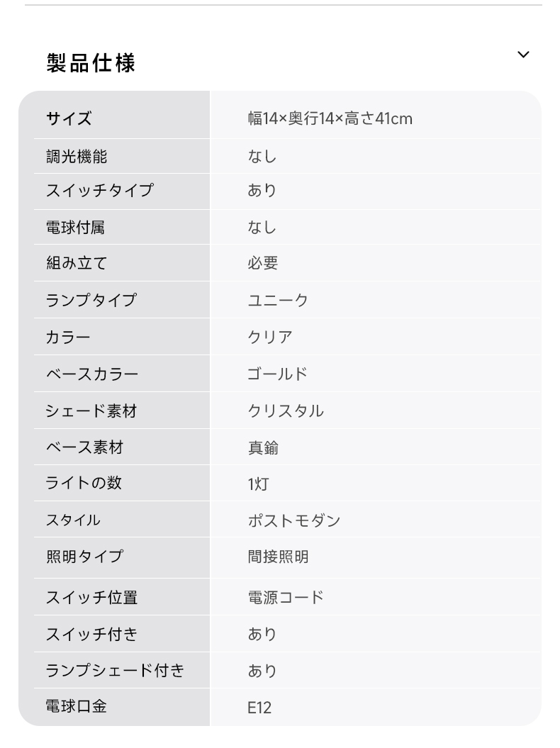The image size is (560, 748).
Task: Click the 照明タイプ value 間接照明
Action: click(278, 557)
